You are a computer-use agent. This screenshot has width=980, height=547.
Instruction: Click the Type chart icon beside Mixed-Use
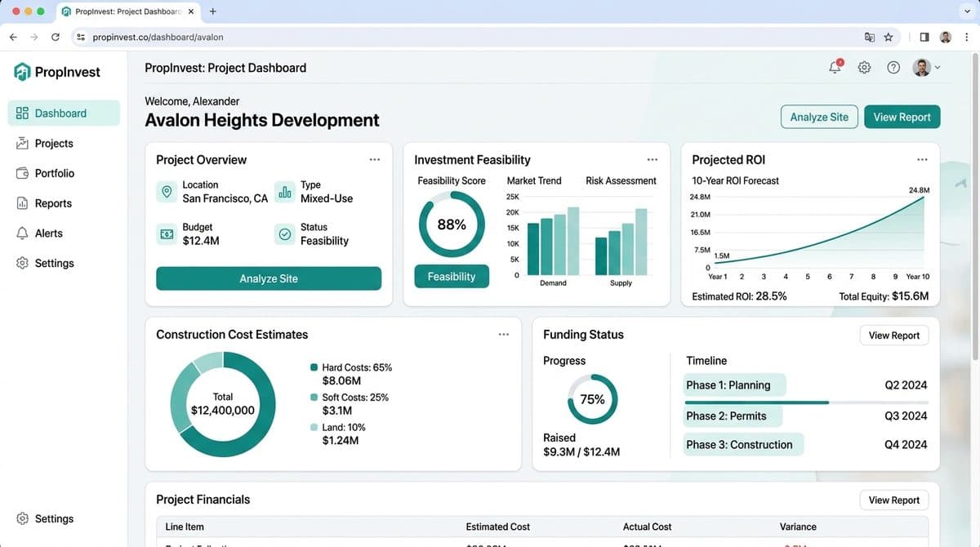pyautogui.click(x=285, y=192)
